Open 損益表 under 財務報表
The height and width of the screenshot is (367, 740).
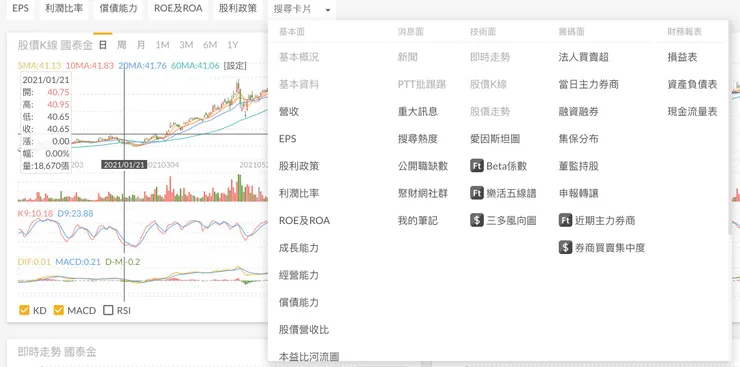pos(682,57)
